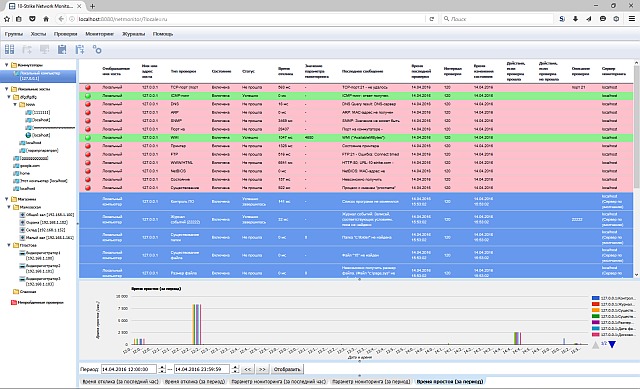Open the Помощь menu
This screenshot has width=640, height=389.
tap(163, 34)
